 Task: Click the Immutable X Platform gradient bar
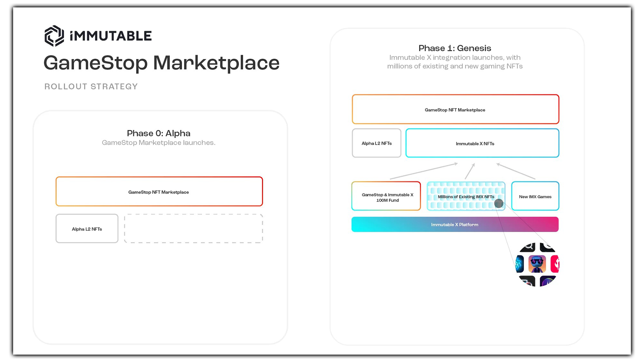click(455, 225)
